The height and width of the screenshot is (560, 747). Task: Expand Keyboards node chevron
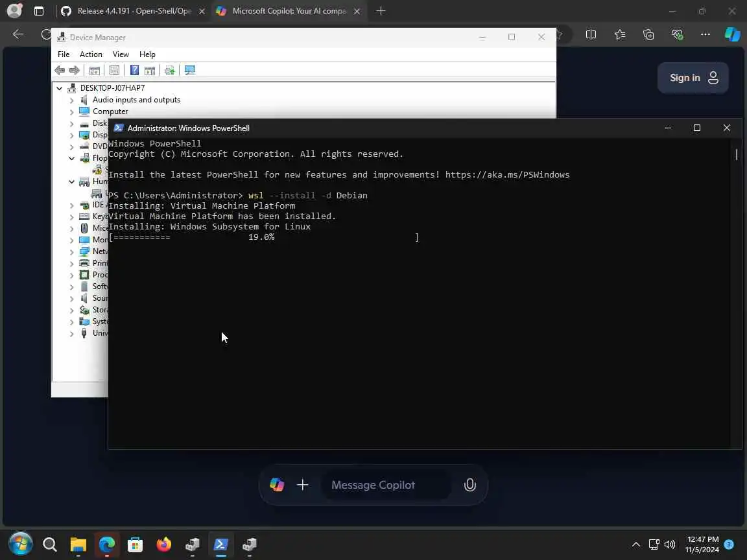tap(71, 216)
